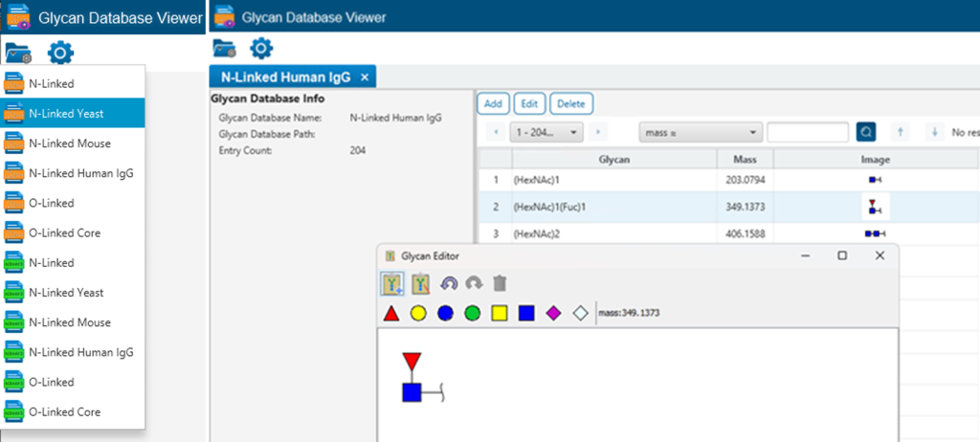Select green user N-Linked Human IgG entry
The width and height of the screenshot is (980, 442).
[73, 352]
